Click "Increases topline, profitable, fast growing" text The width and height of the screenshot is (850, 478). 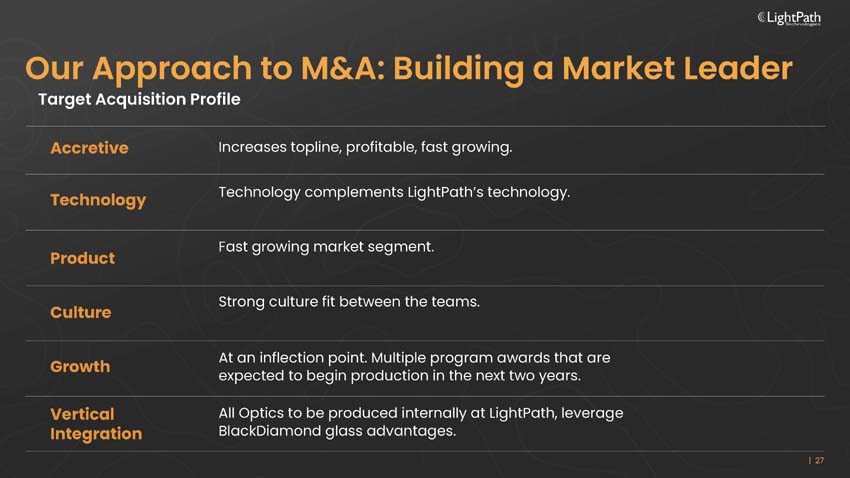[365, 148]
